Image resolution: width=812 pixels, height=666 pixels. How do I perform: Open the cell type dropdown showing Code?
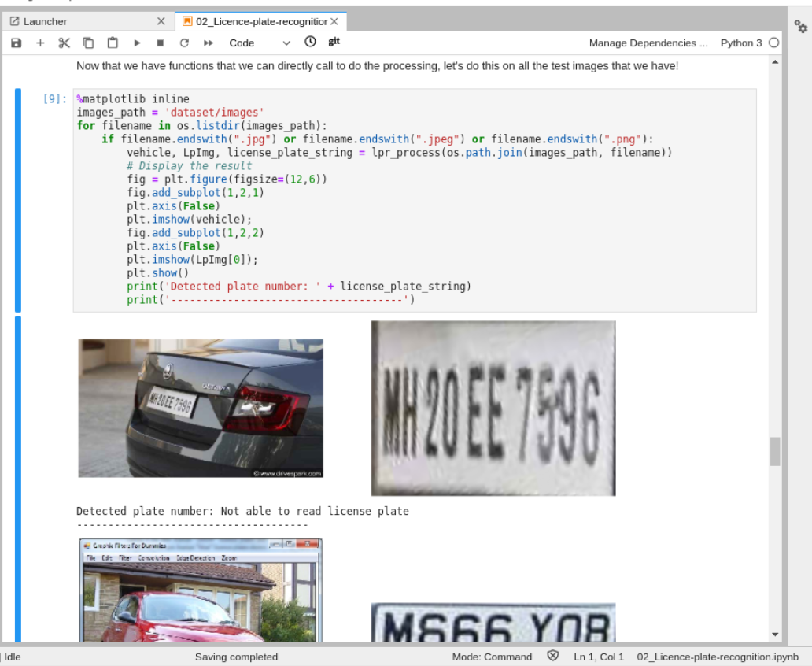coord(259,43)
